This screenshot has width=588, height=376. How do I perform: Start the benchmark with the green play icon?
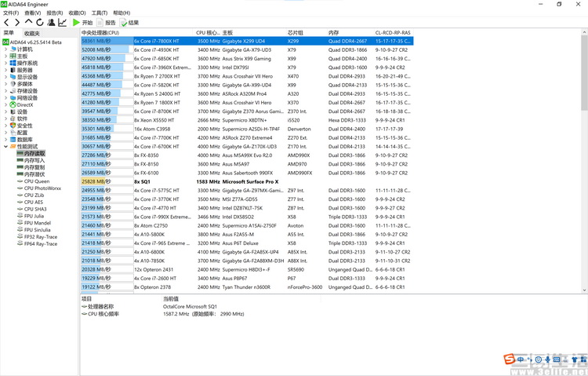click(x=76, y=23)
